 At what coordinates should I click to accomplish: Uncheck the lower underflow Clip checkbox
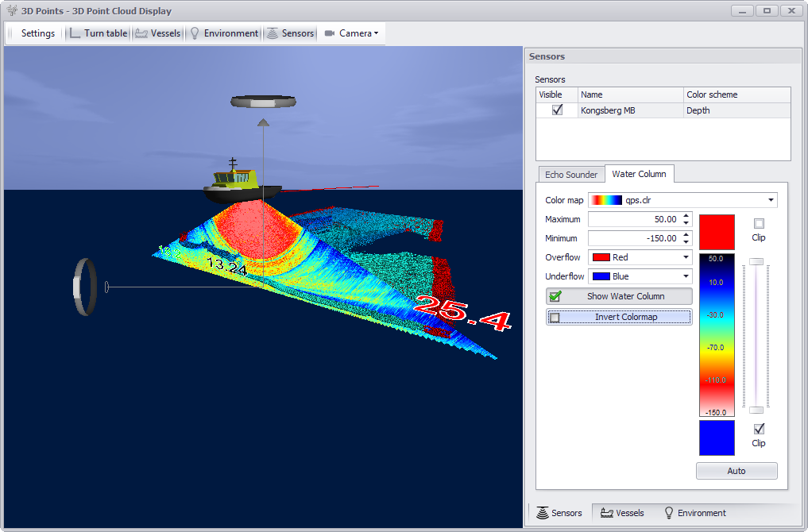pyautogui.click(x=759, y=429)
